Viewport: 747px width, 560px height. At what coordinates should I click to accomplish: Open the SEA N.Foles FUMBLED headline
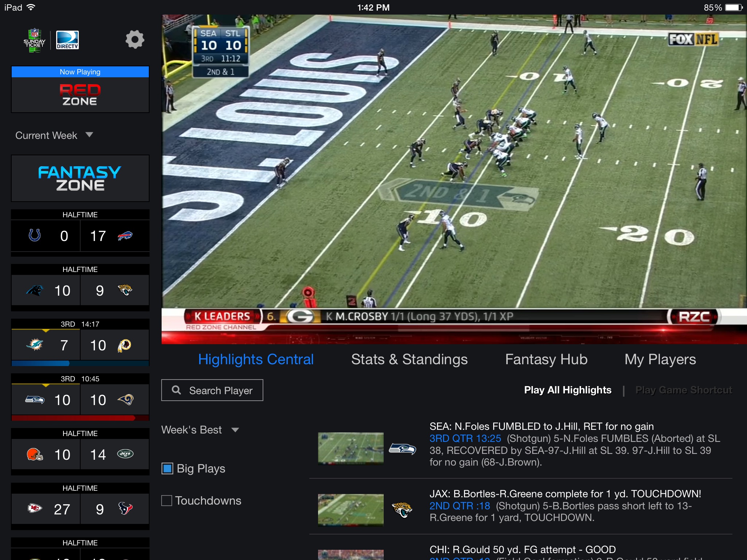pos(542,426)
